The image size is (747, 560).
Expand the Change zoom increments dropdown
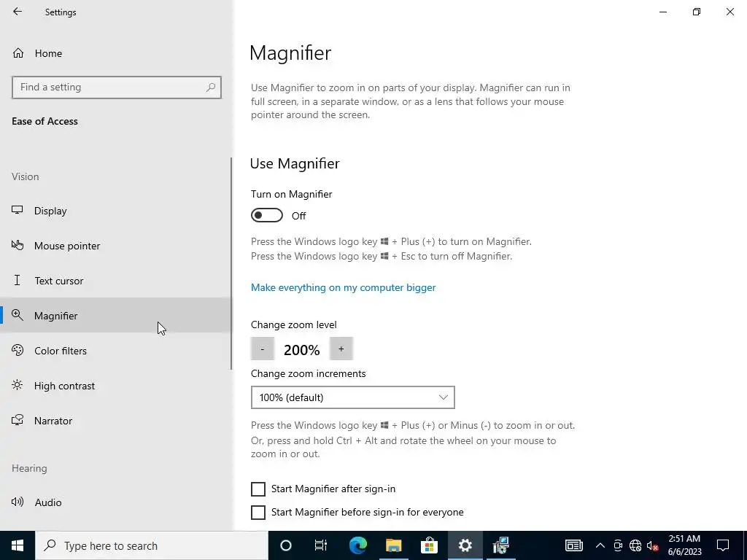pyautogui.click(x=353, y=397)
